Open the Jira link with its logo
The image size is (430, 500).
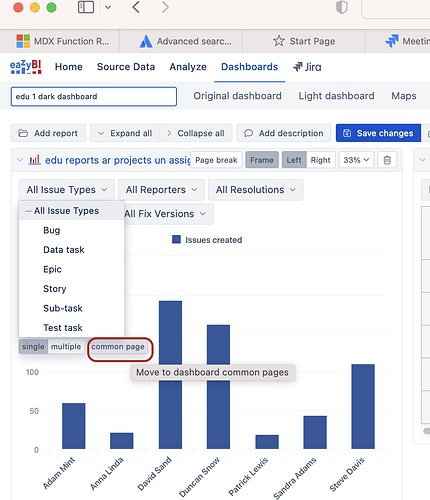click(307, 67)
